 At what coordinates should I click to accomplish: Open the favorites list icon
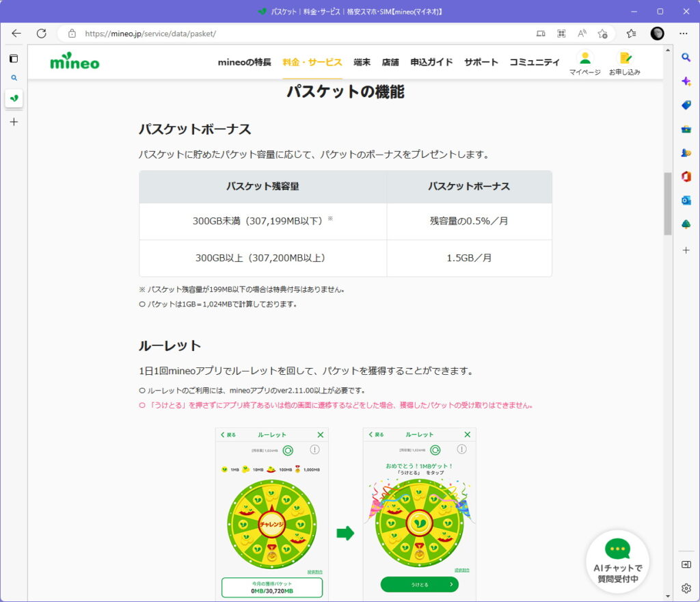631,34
